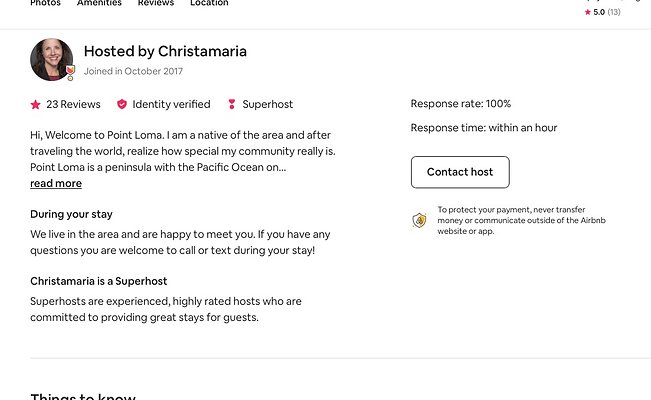Click the Superhost badge on host photo
Screen dimensions: 651x400
71,72
